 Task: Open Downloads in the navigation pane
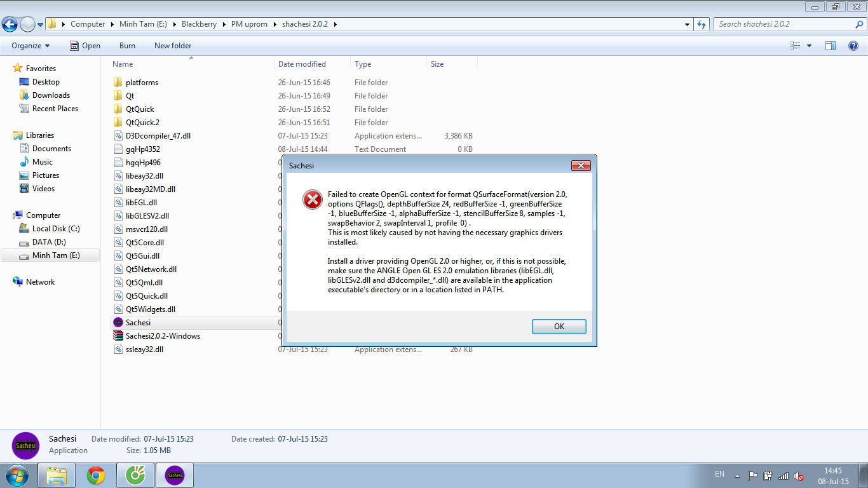point(51,95)
